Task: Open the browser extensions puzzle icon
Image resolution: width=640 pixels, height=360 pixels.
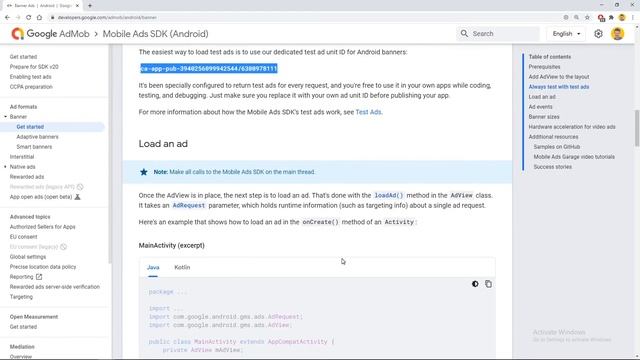Action: click(611, 18)
